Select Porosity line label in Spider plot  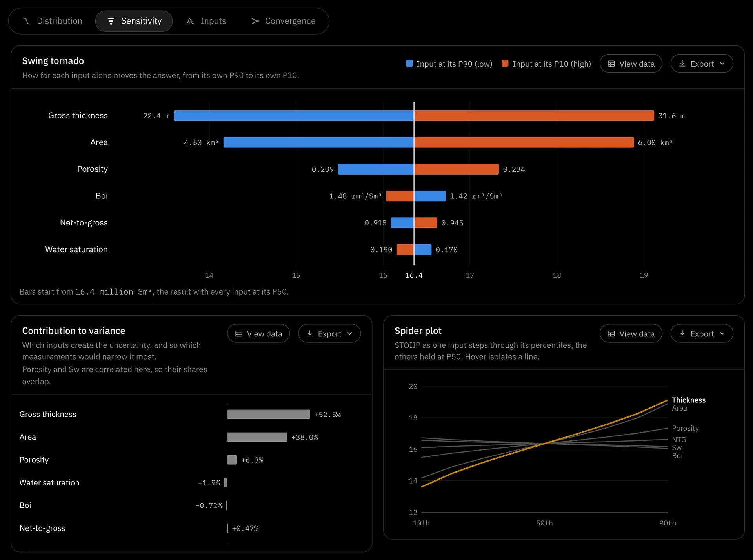pyautogui.click(x=685, y=428)
